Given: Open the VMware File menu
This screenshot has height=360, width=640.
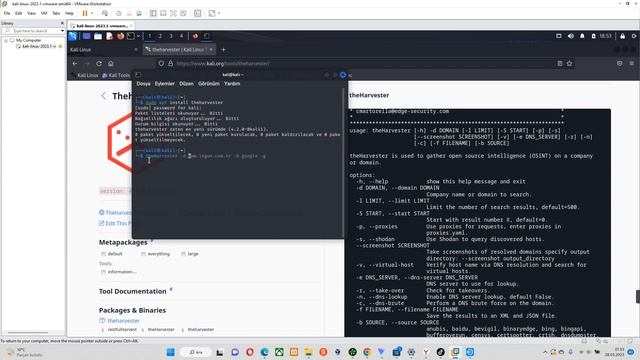Looking at the screenshot, I should [7, 13].
